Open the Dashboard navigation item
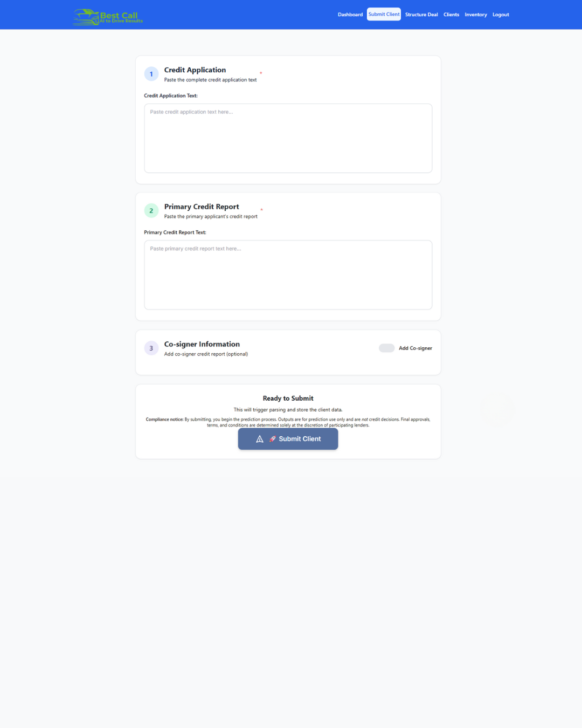 pyautogui.click(x=350, y=15)
